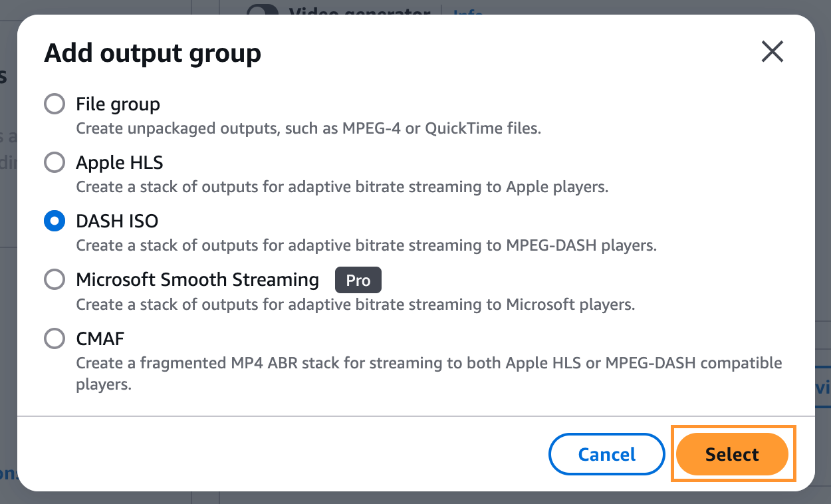Select the File group radio button
Screen dimensions: 831x504
pos(54,104)
